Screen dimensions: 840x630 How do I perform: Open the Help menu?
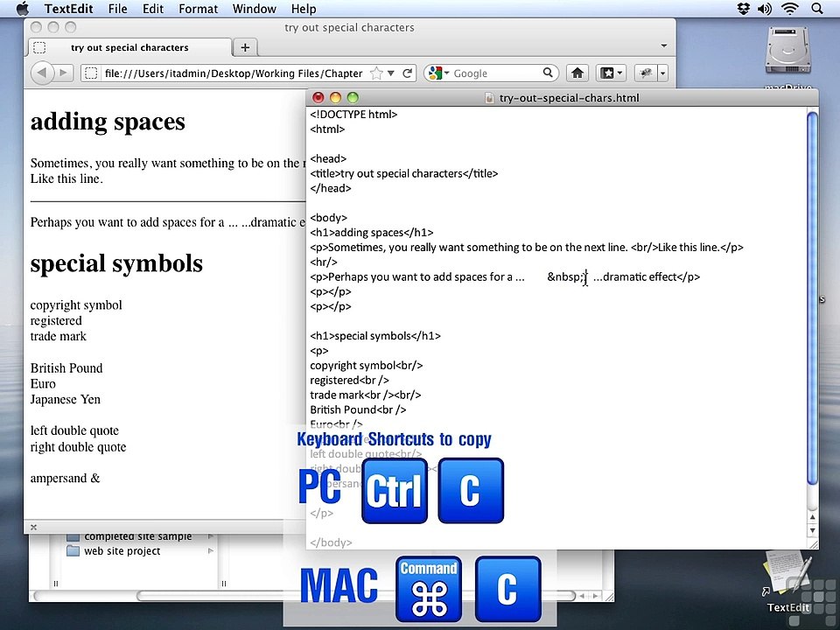(304, 9)
